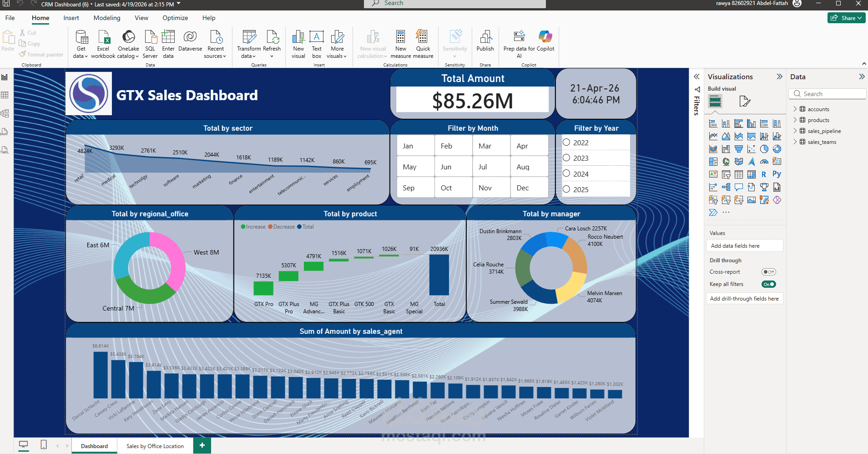The width and height of the screenshot is (868, 454).
Task: Select the Power Automate visual icon
Action: pos(713,213)
